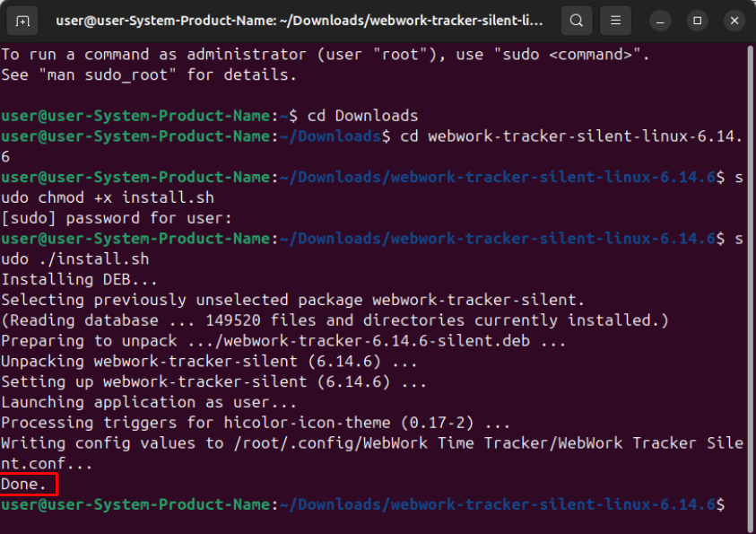
Task: Click 'Launching application as user...' line
Action: [149, 402]
